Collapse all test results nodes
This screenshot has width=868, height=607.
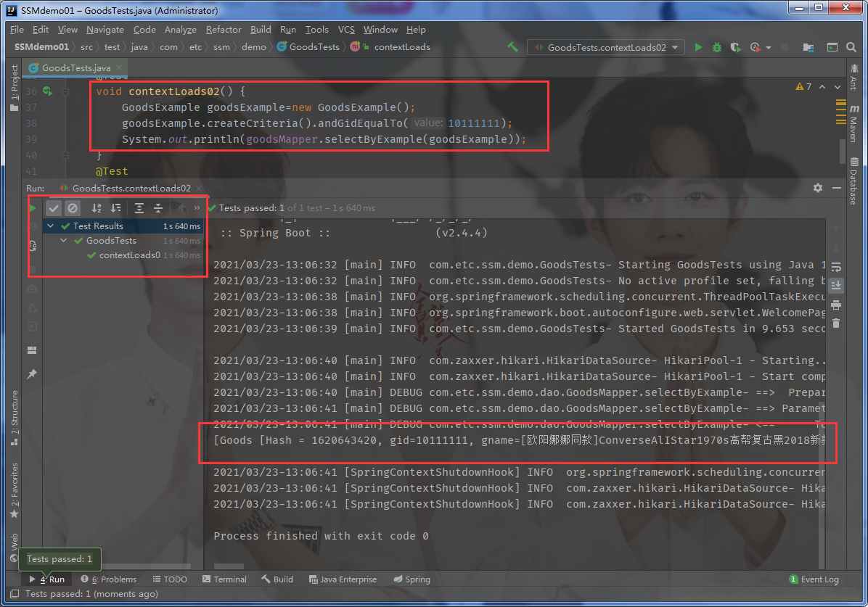click(x=157, y=208)
